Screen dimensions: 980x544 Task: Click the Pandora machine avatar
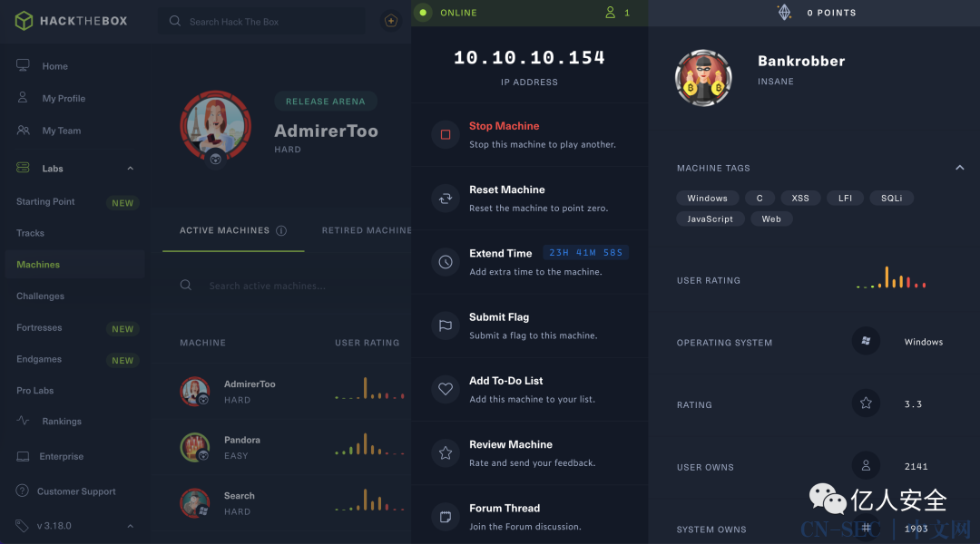coord(195,447)
